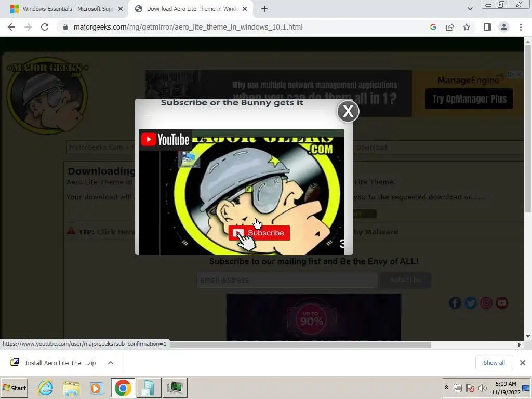Share this page icon
Viewport: 532px width, 399px height.
pos(450,27)
